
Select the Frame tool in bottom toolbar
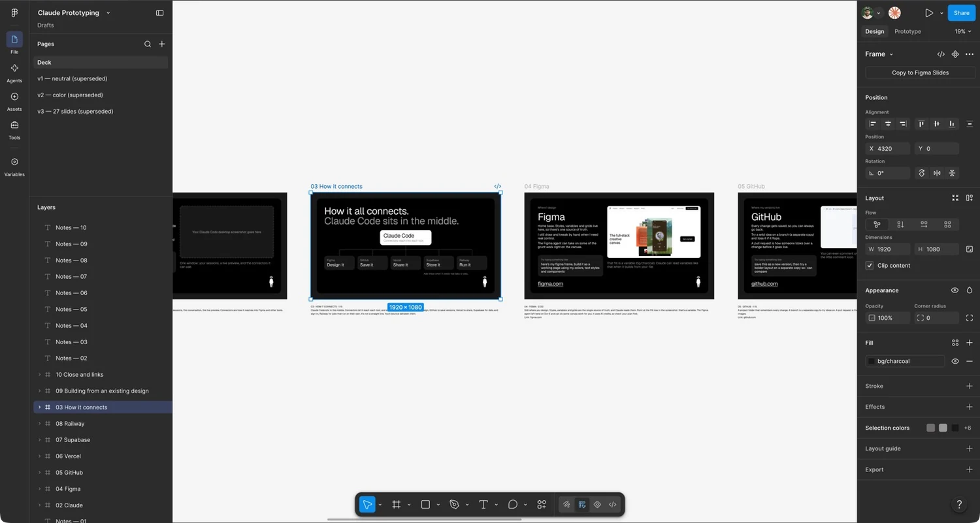396,505
